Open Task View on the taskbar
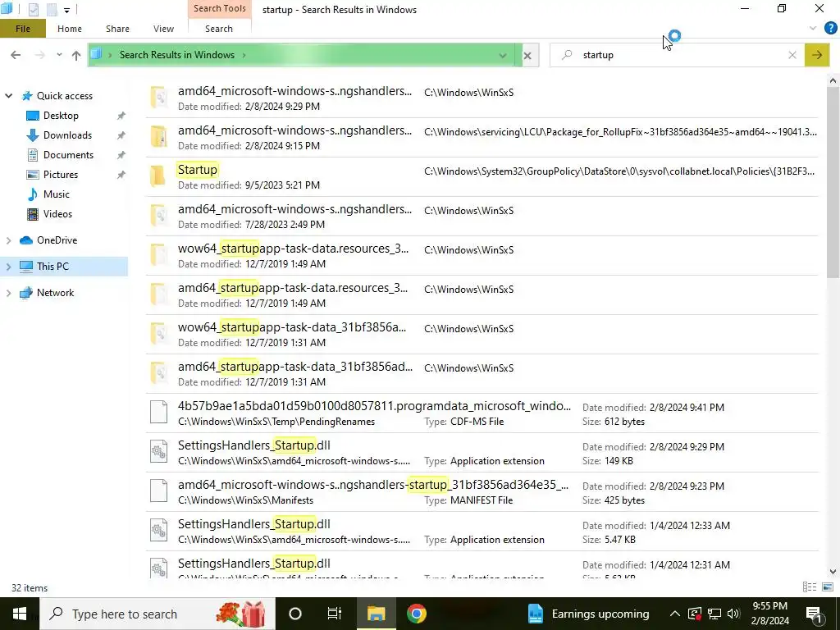 point(335,614)
